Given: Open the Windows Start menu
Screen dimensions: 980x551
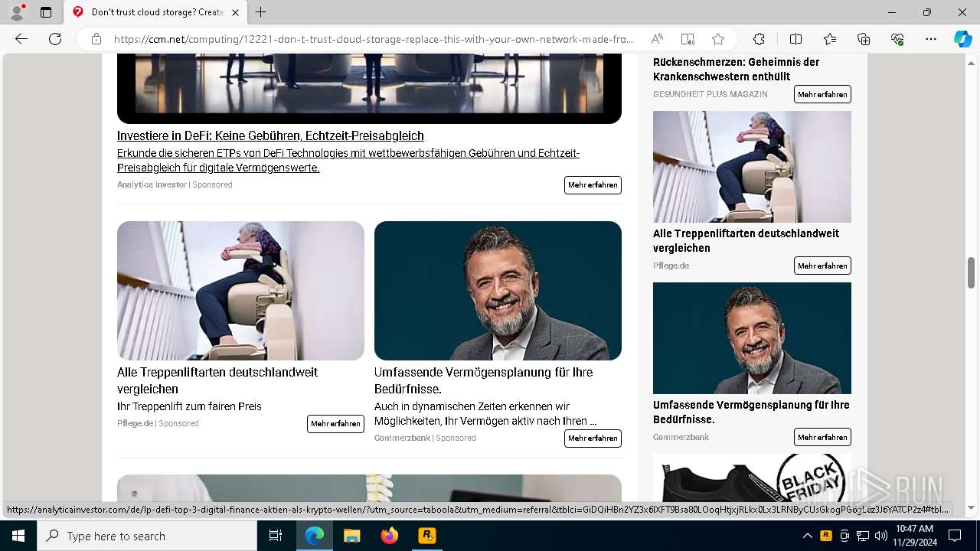Looking at the screenshot, I should pyautogui.click(x=18, y=536).
